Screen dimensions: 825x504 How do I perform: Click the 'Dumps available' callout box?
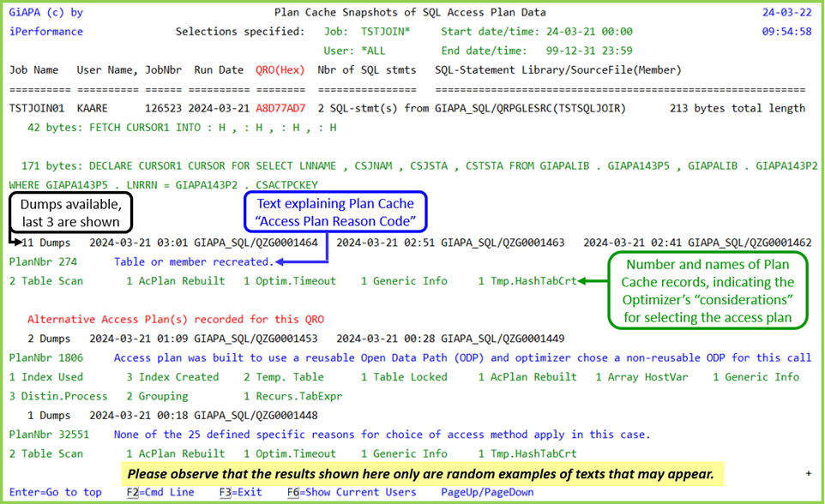click(70, 216)
